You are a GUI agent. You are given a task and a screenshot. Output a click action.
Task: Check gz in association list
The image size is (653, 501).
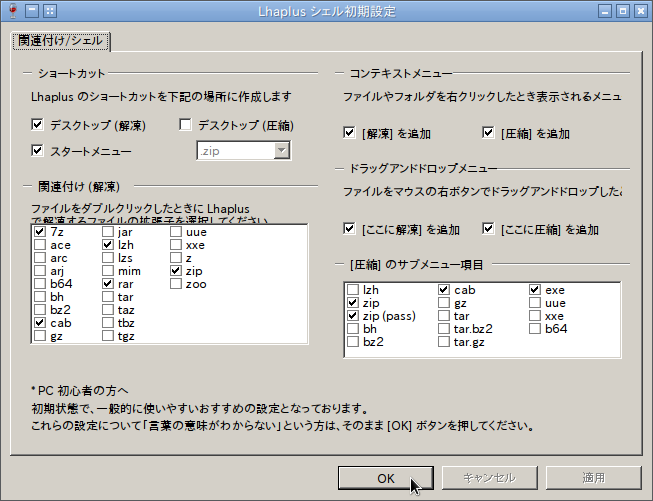(40, 336)
